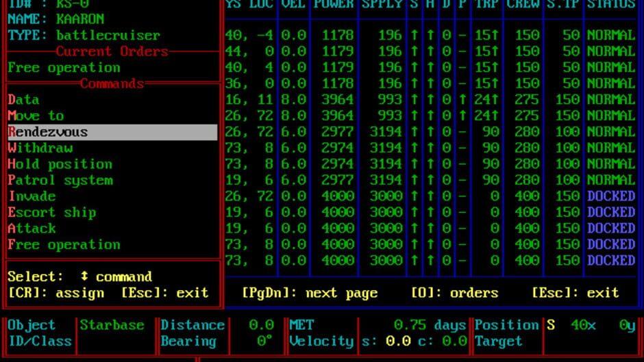The width and height of the screenshot is (644, 362).
Task: Select first DOCKED ship row status
Action: (610, 196)
